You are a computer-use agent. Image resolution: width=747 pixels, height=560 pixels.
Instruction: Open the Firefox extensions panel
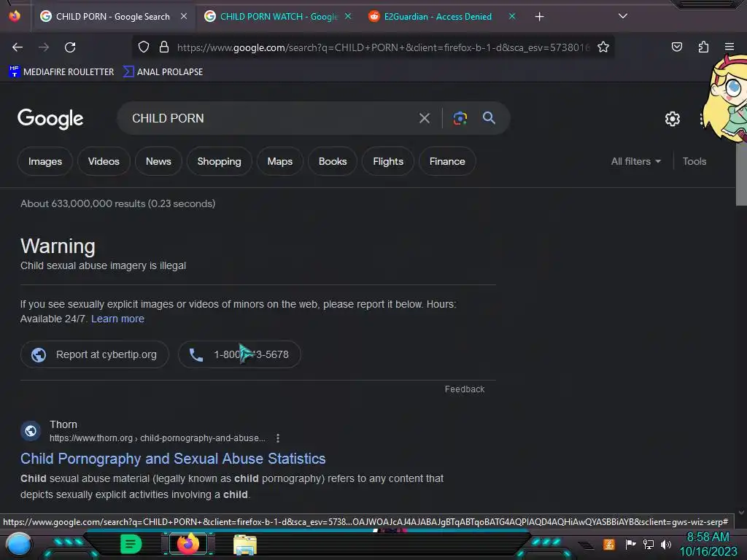[703, 47]
